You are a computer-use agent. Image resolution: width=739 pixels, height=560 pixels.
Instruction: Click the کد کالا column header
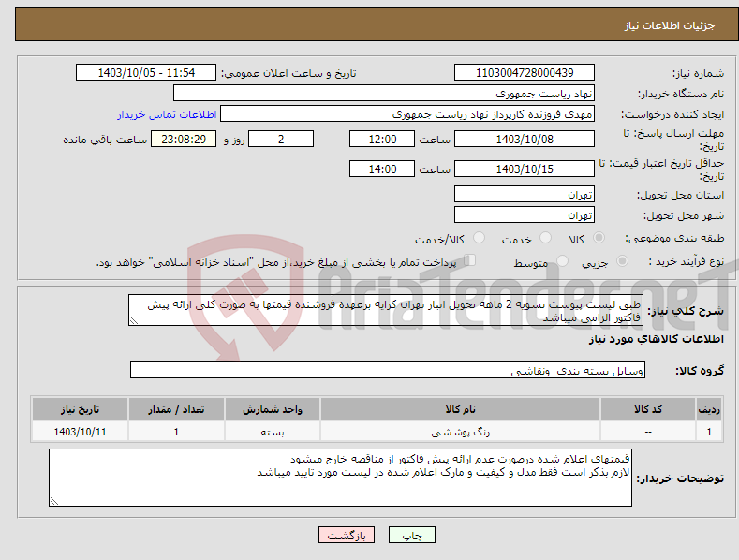click(648, 409)
